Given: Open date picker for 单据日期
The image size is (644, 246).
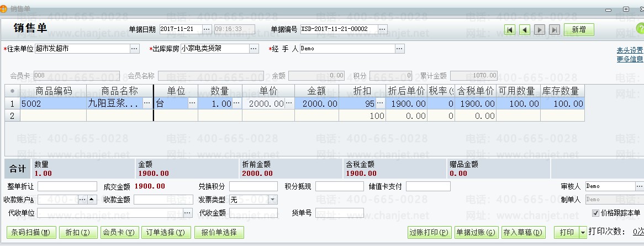Looking at the screenshot, I should pyautogui.click(x=207, y=29).
